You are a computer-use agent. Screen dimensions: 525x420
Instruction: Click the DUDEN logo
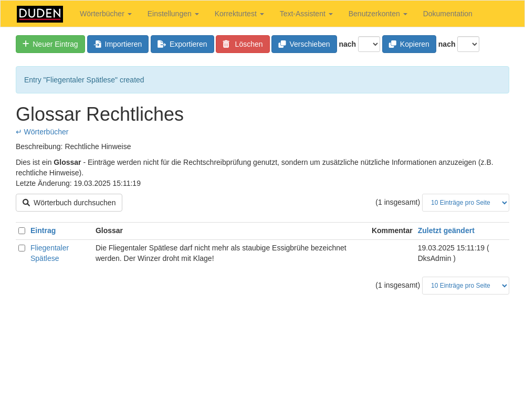pyautogui.click(x=40, y=14)
